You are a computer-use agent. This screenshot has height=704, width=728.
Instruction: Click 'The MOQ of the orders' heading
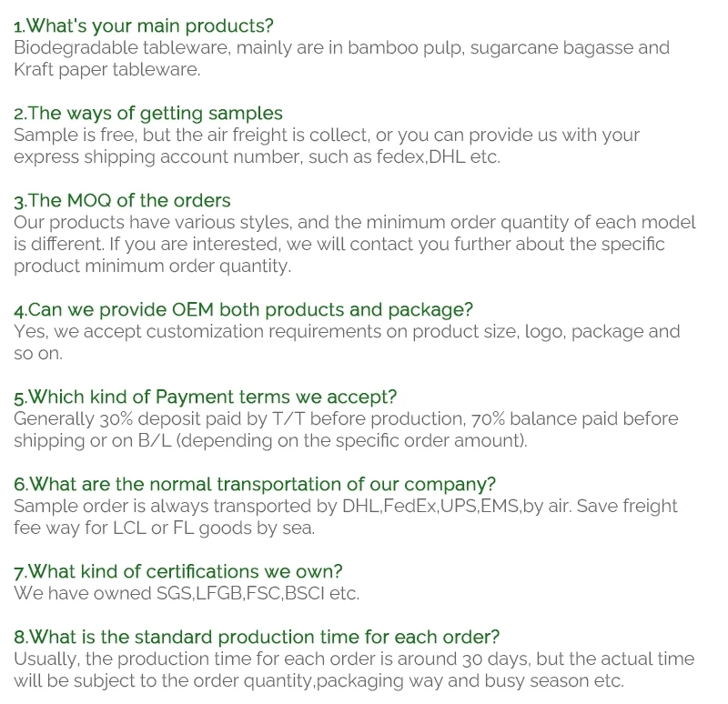[x=122, y=201]
